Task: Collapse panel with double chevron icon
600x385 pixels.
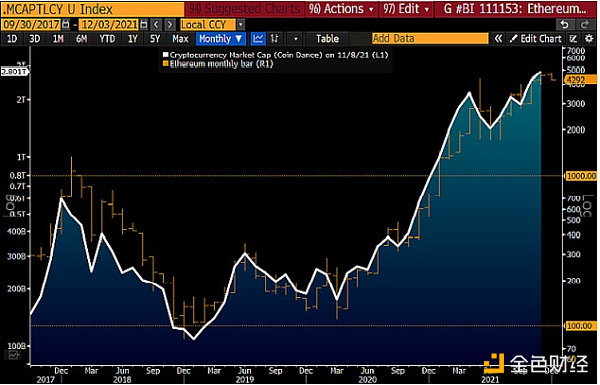Action: point(498,39)
